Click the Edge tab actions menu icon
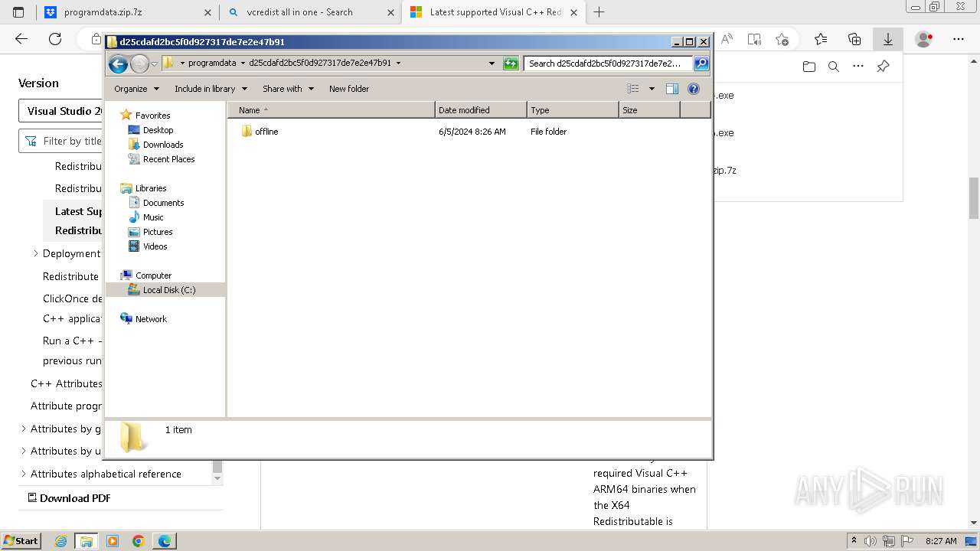Viewport: 980px width, 551px height. tap(18, 12)
